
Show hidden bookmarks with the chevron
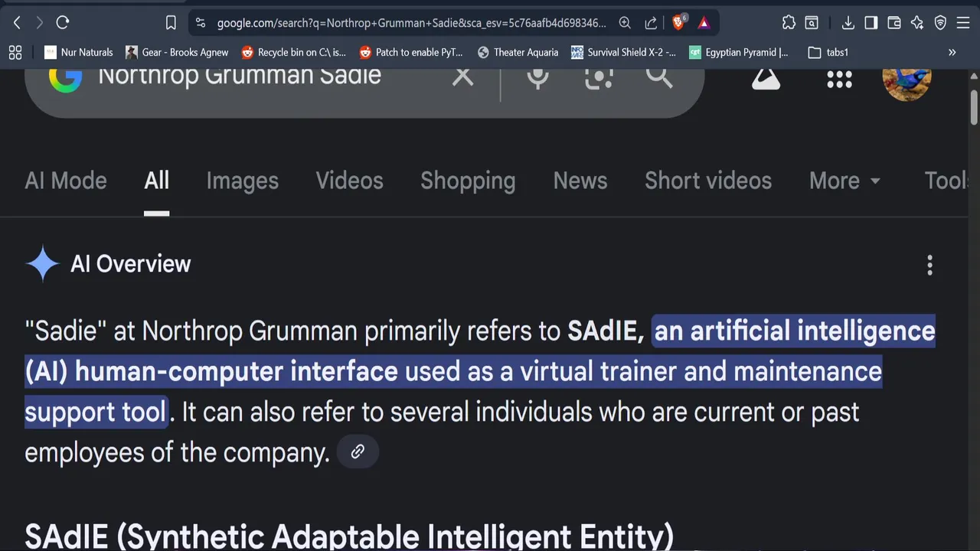(952, 52)
